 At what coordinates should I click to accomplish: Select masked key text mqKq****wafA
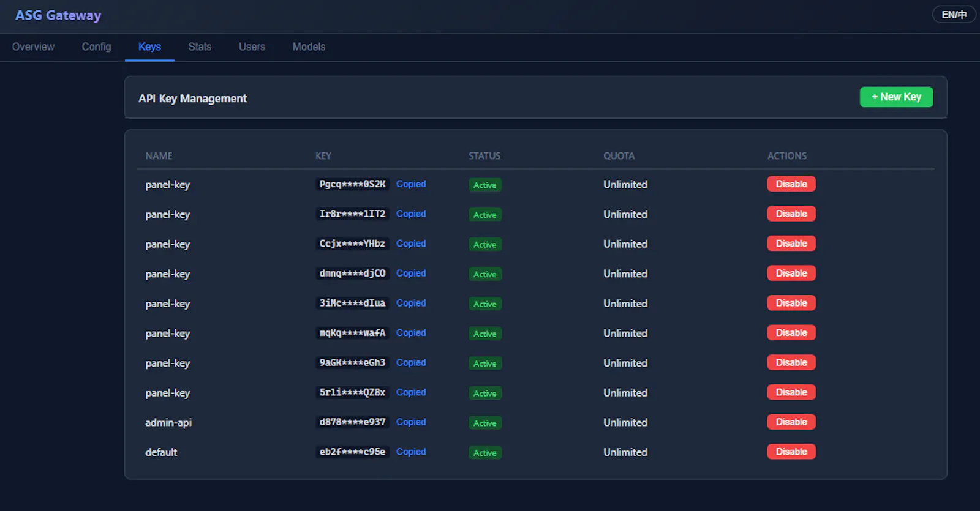pyautogui.click(x=352, y=333)
